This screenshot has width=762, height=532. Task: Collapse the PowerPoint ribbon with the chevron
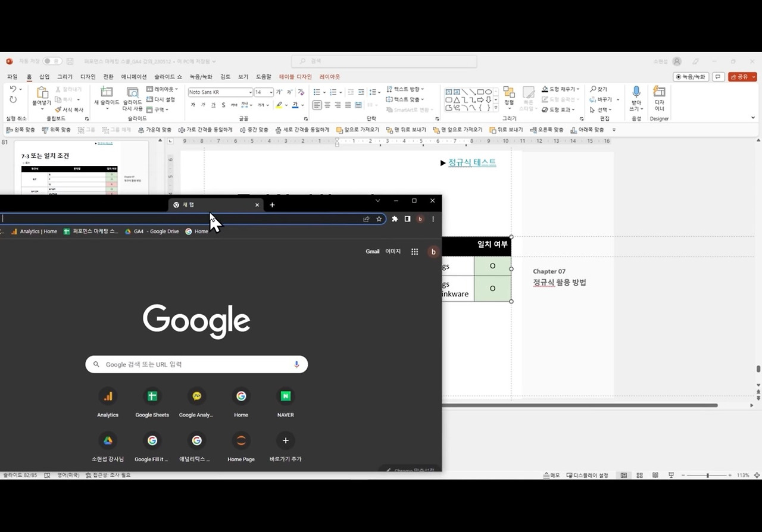coord(753,118)
